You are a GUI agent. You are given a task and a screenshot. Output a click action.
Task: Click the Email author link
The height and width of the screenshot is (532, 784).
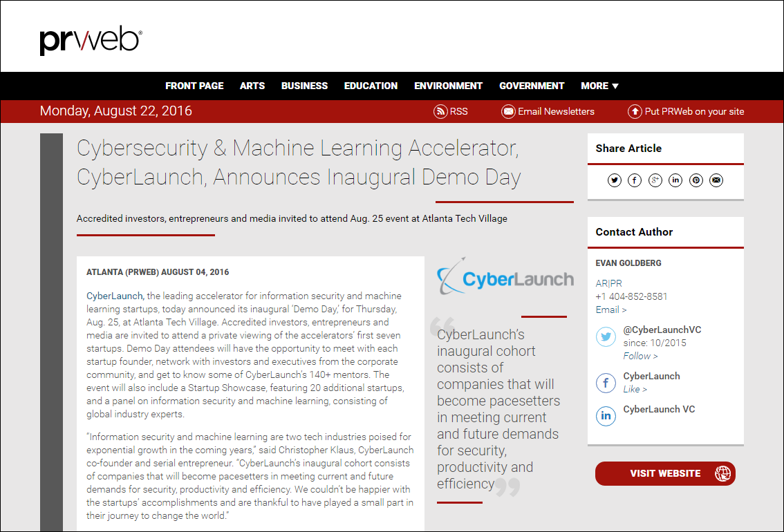[x=611, y=310]
